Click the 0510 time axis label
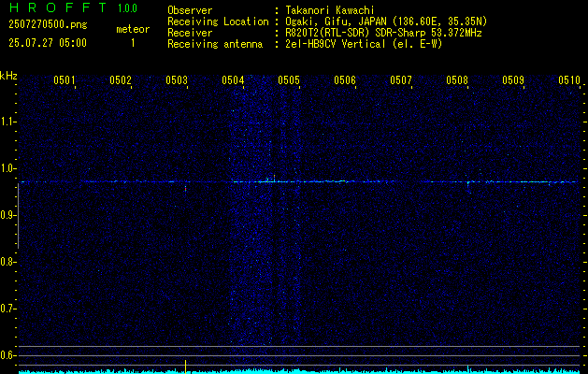Viewport: 588px width, 374px height. pyautogui.click(x=569, y=79)
